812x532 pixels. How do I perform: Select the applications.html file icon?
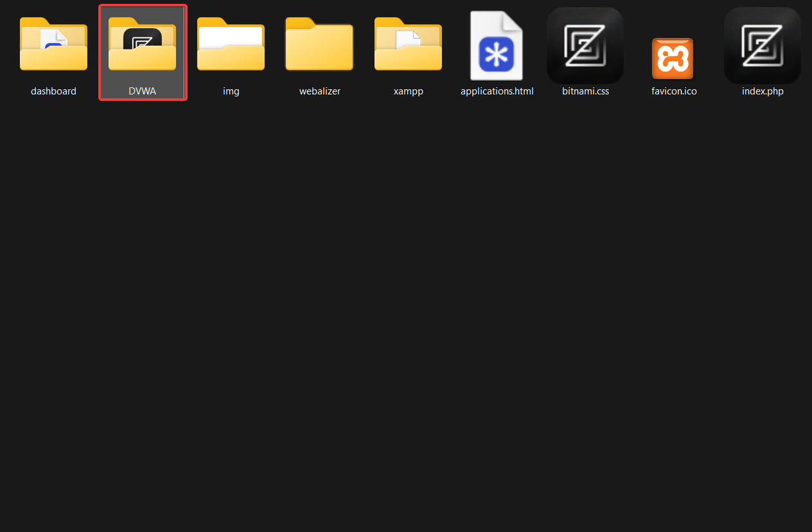coord(497,46)
